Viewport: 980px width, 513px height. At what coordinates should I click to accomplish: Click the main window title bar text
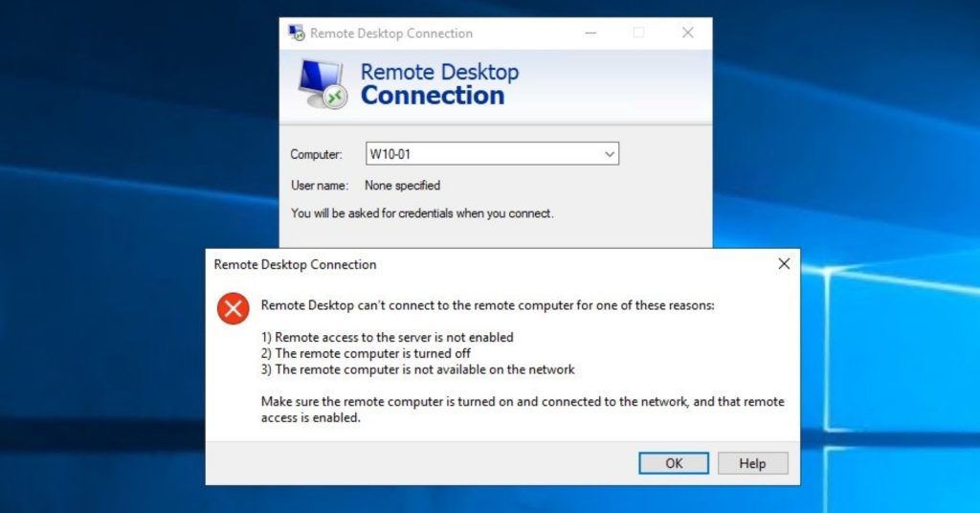[391, 33]
